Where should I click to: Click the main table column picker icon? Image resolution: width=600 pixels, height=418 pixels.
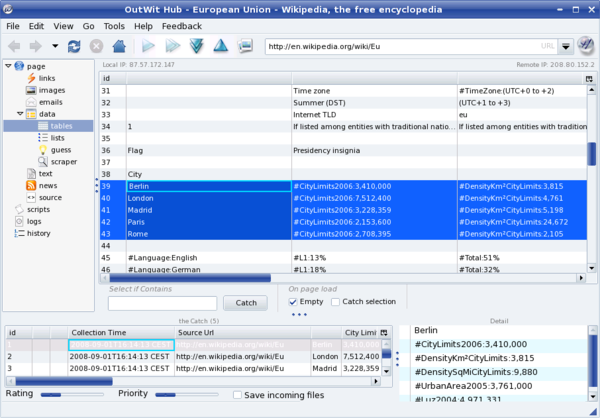click(589, 78)
